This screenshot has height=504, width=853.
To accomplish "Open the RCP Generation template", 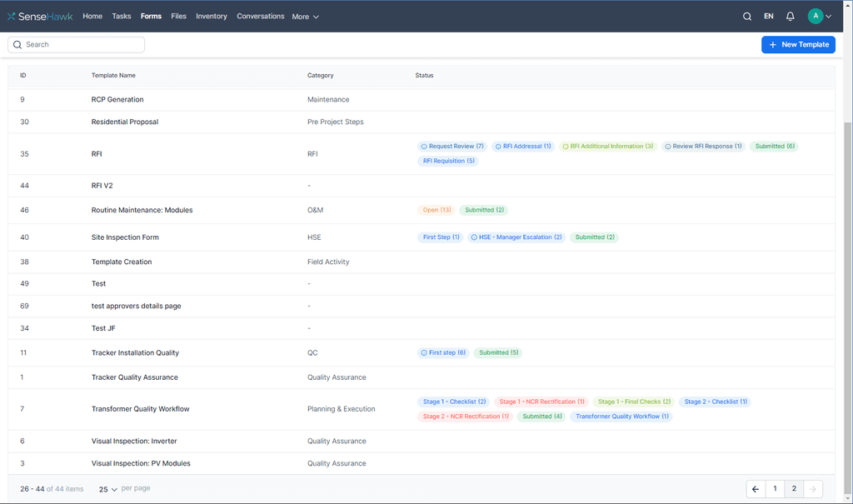I will (117, 100).
